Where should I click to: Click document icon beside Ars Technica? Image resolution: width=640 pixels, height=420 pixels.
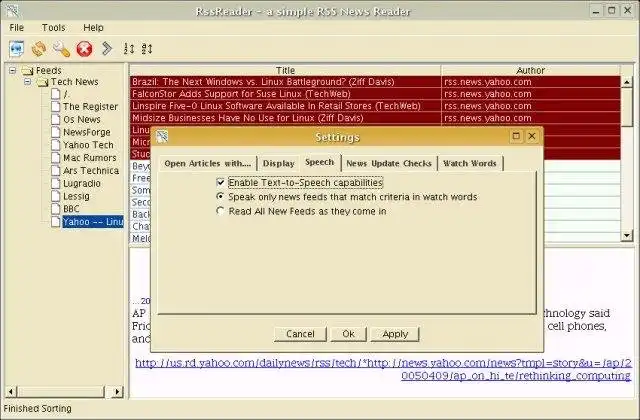pyautogui.click(x=56, y=170)
